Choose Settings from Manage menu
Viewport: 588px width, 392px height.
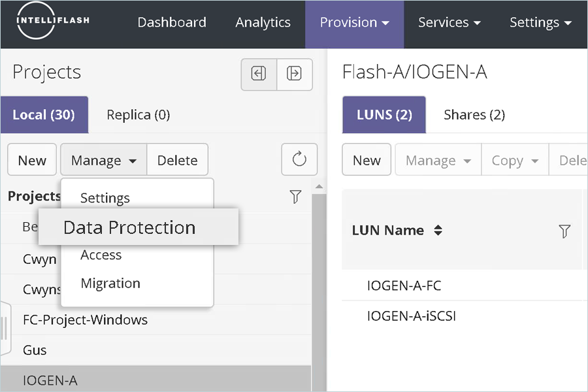point(105,198)
